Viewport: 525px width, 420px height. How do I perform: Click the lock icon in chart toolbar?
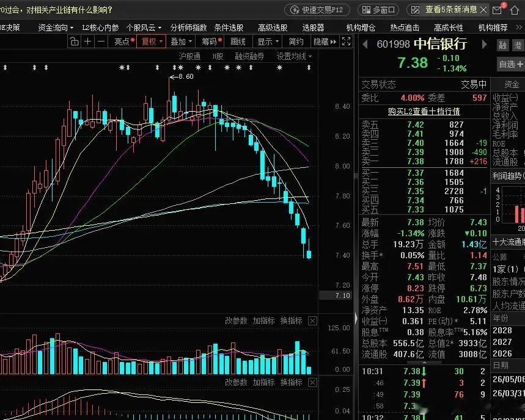click(74, 42)
